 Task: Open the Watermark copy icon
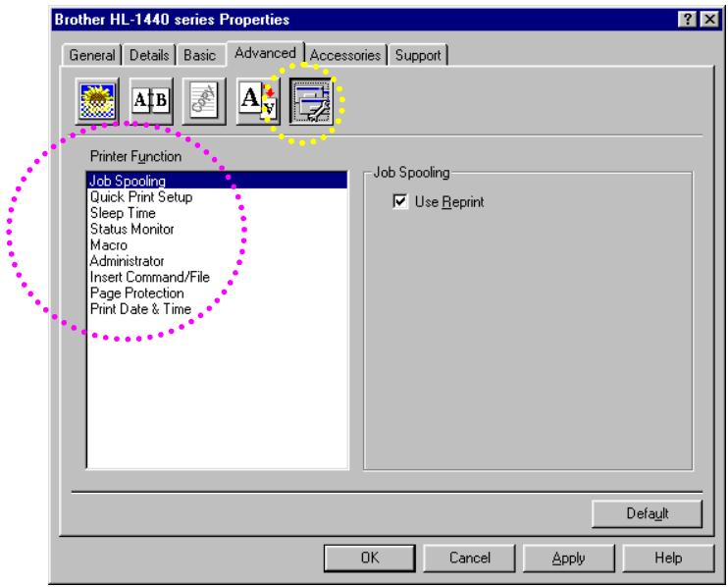click(x=204, y=101)
